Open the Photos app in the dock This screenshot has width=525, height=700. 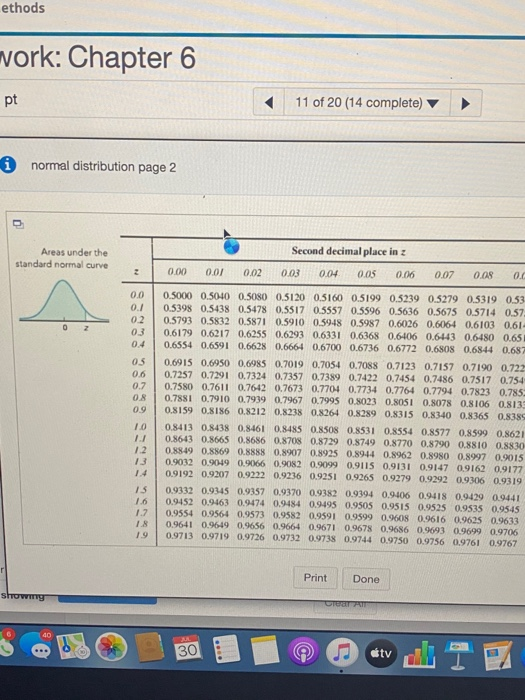point(111,646)
